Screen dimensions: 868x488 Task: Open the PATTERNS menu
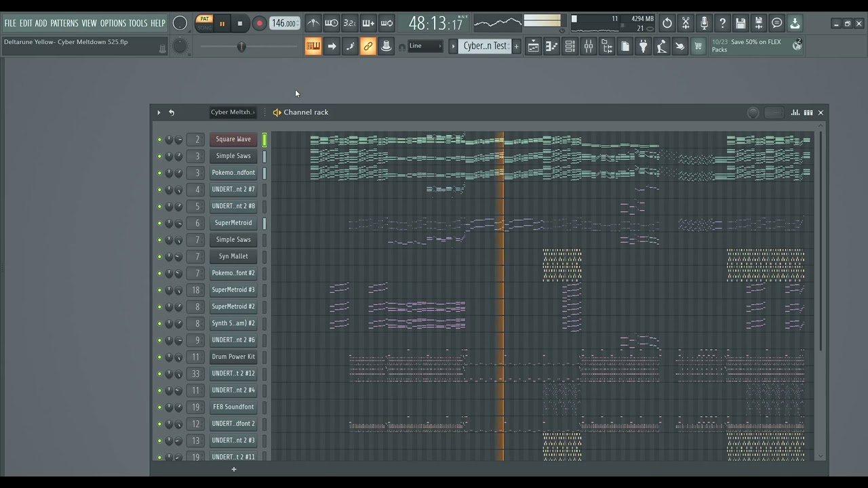click(64, 23)
